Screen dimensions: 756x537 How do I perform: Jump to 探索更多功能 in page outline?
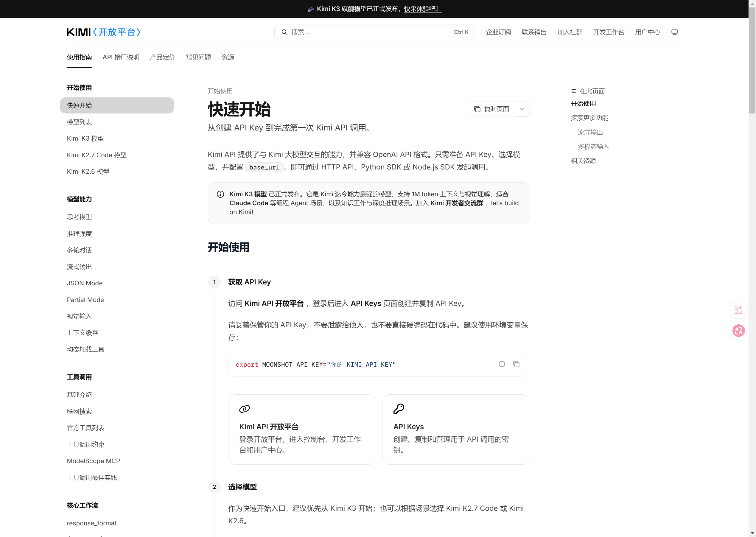[x=589, y=118]
